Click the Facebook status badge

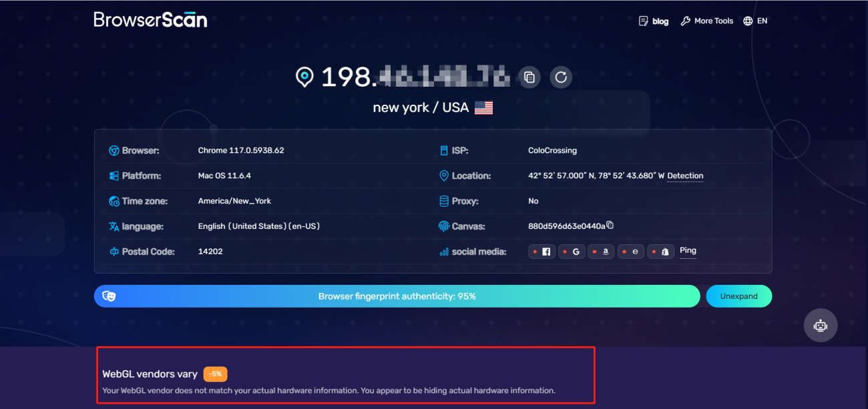tap(541, 252)
